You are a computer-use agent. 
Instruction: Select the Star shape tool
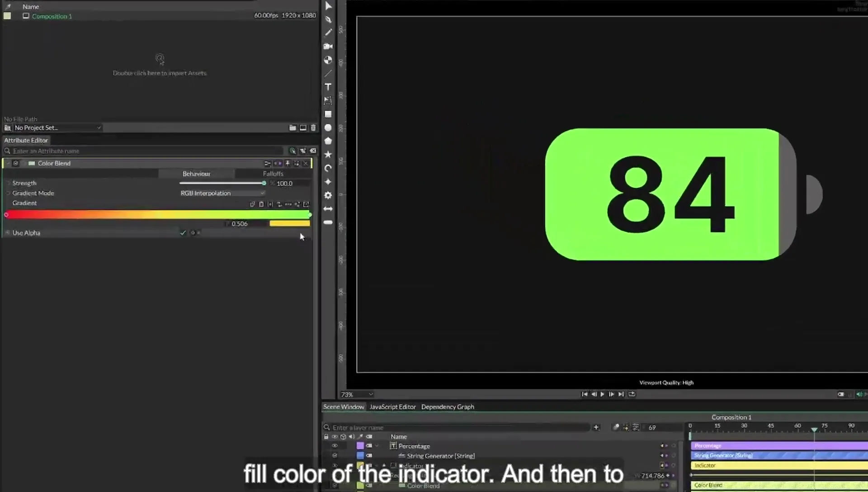(328, 155)
